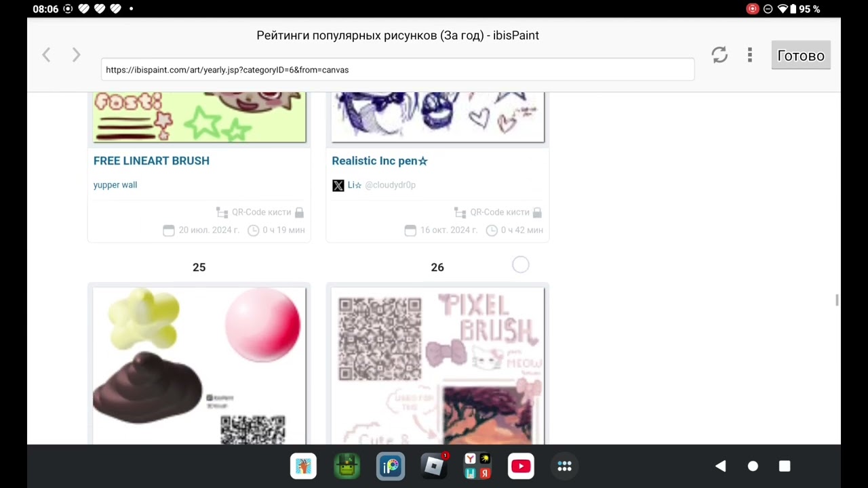The height and width of the screenshot is (488, 868).
Task: Tap the Android recents square button
Action: click(785, 466)
